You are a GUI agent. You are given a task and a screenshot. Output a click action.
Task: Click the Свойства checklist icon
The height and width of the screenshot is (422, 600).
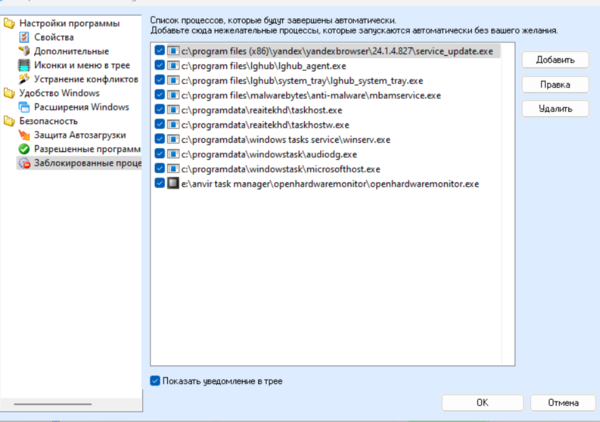(24, 37)
